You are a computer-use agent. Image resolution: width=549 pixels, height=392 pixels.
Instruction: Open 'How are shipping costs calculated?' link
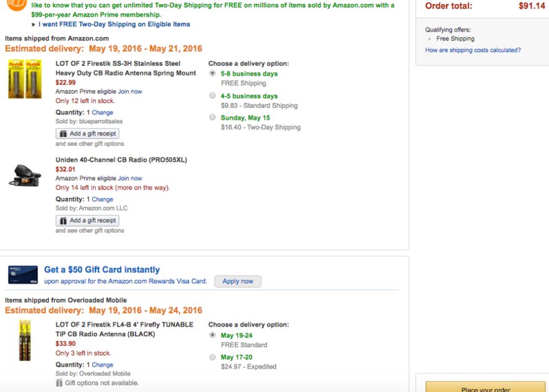(473, 50)
